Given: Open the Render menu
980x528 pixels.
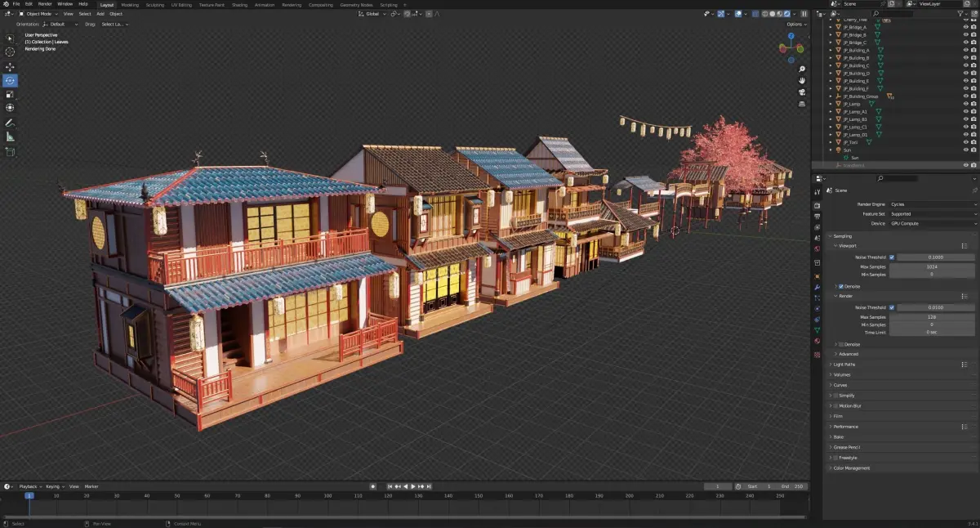Looking at the screenshot, I should point(45,4).
